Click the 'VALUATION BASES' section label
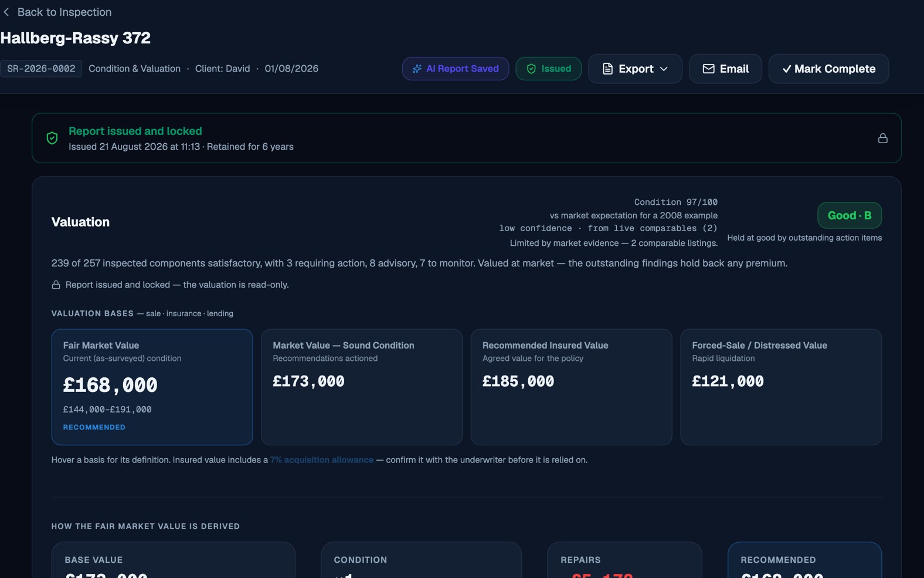The width and height of the screenshot is (924, 578). click(93, 313)
